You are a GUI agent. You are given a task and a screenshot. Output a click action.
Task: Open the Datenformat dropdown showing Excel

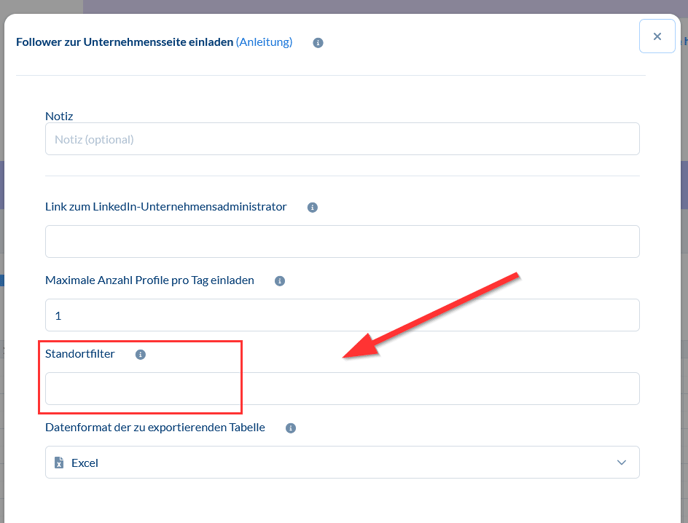(342, 462)
